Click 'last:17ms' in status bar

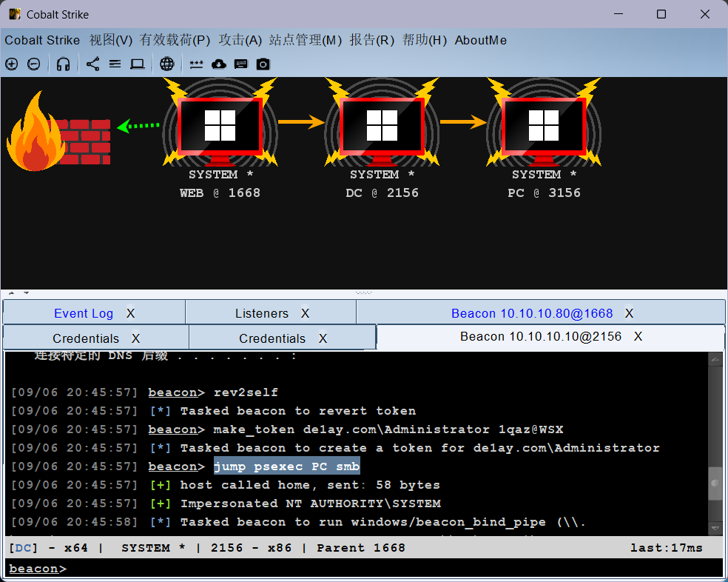click(x=667, y=548)
